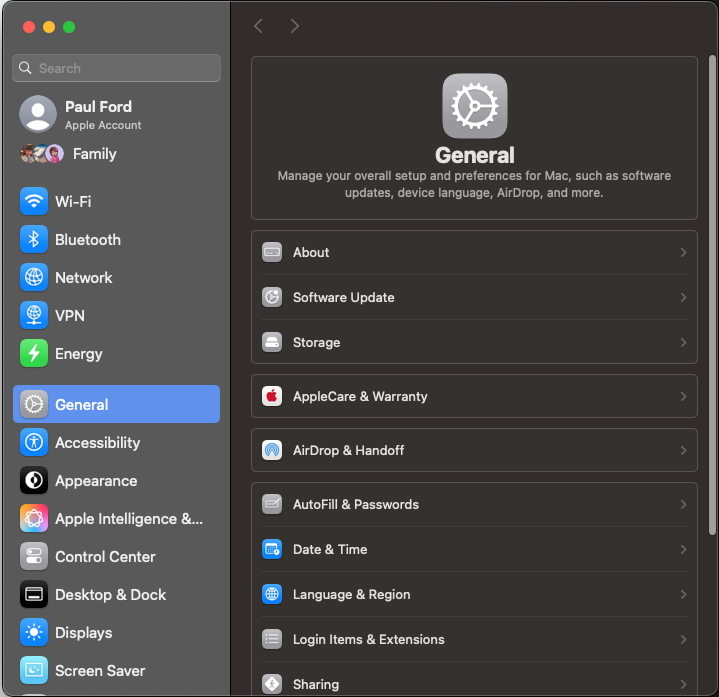Click the Search field
Screen dimensions: 719x697
tap(116, 68)
